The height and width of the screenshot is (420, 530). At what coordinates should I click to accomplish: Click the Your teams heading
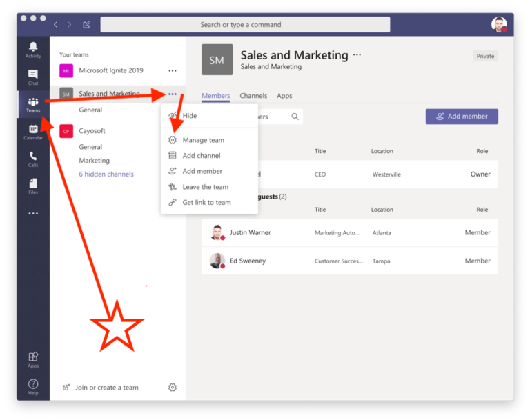pos(74,54)
